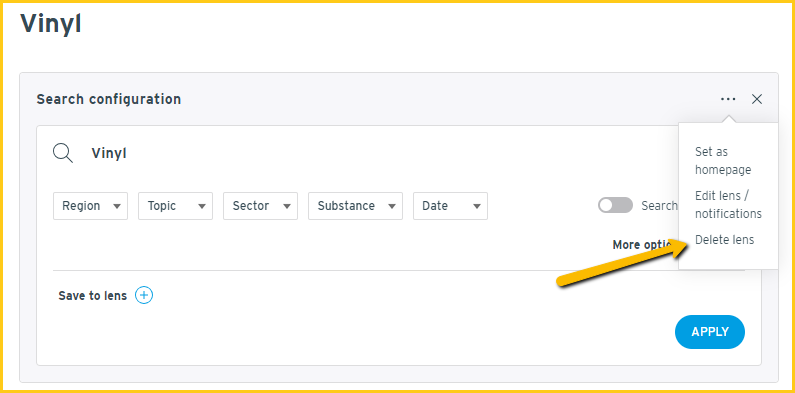Click the plus icon beside Save to lens

click(x=144, y=295)
